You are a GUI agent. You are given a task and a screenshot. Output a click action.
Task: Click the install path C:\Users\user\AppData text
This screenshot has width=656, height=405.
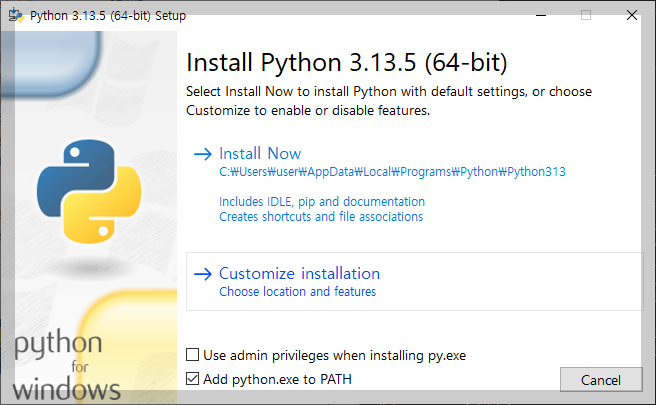point(392,172)
